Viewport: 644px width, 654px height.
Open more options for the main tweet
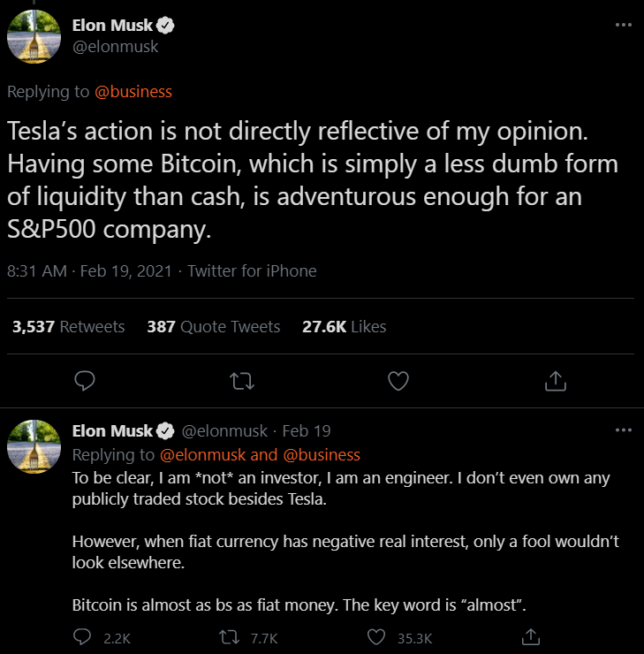click(623, 26)
